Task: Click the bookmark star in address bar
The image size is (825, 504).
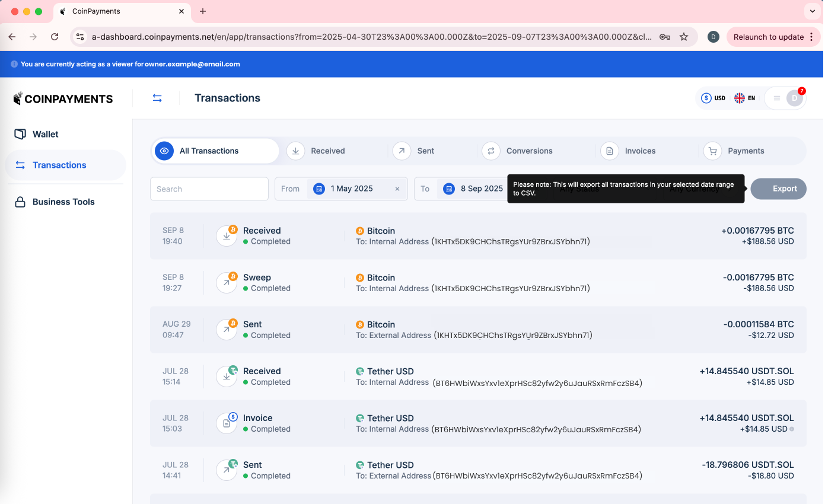Action: [683, 37]
